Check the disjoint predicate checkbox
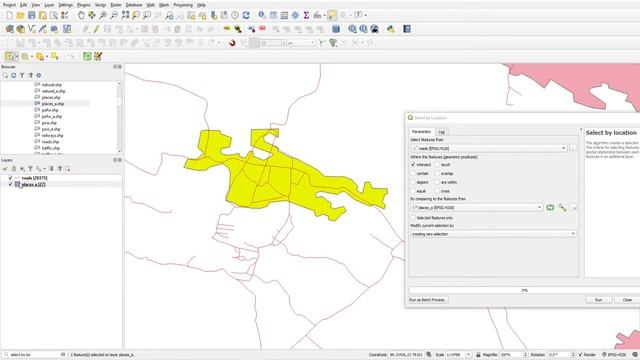This screenshot has width=640, height=360. pyautogui.click(x=413, y=182)
